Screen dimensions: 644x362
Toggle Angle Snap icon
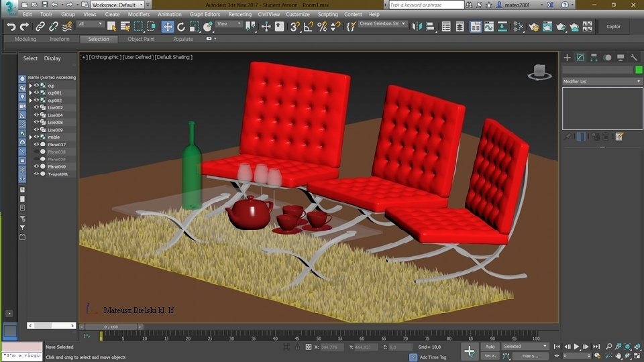pyautogui.click(x=308, y=27)
